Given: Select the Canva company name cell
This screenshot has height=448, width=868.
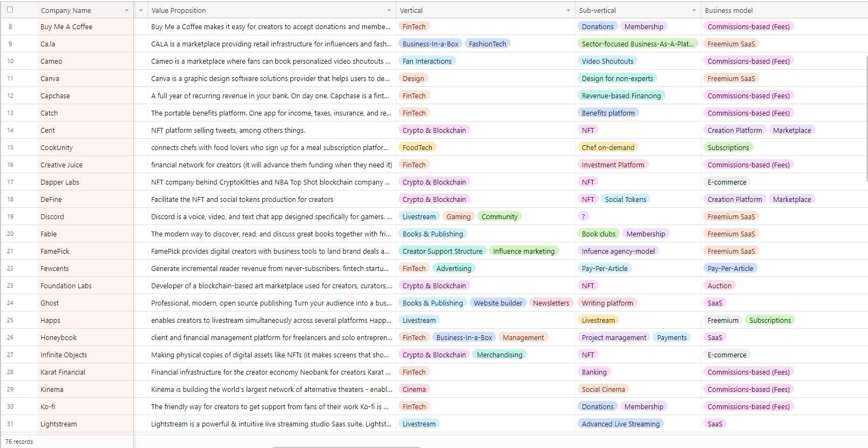Looking at the screenshot, I should pyautogui.click(x=85, y=78).
